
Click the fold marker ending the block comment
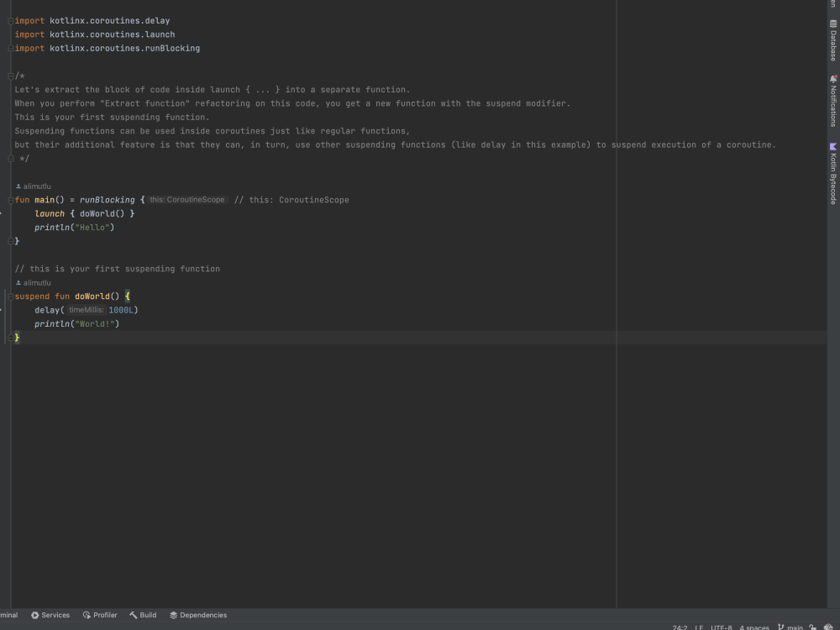10,159
